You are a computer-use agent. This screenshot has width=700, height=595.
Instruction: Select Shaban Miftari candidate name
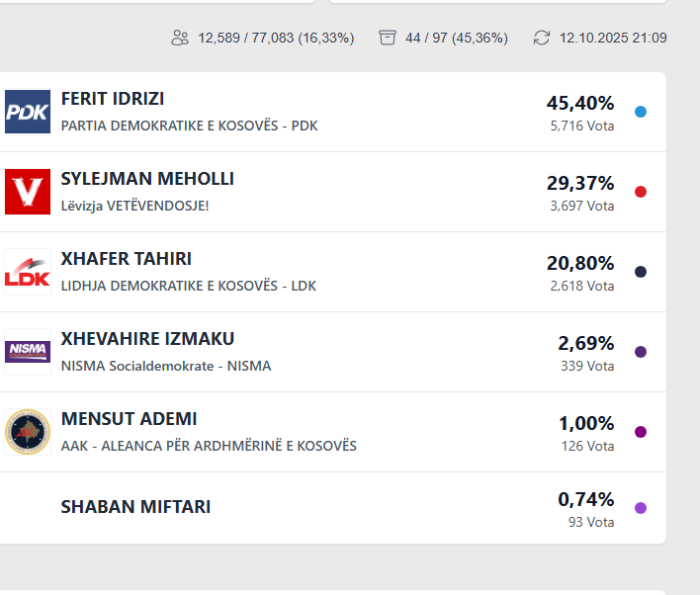tap(135, 507)
